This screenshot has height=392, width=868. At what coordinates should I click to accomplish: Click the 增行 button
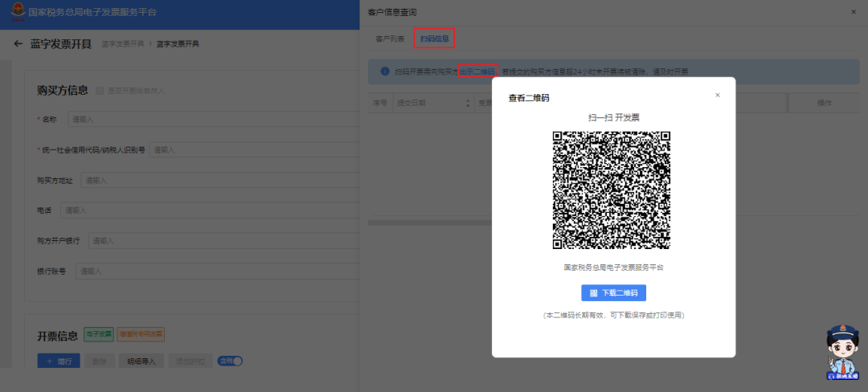coord(59,361)
